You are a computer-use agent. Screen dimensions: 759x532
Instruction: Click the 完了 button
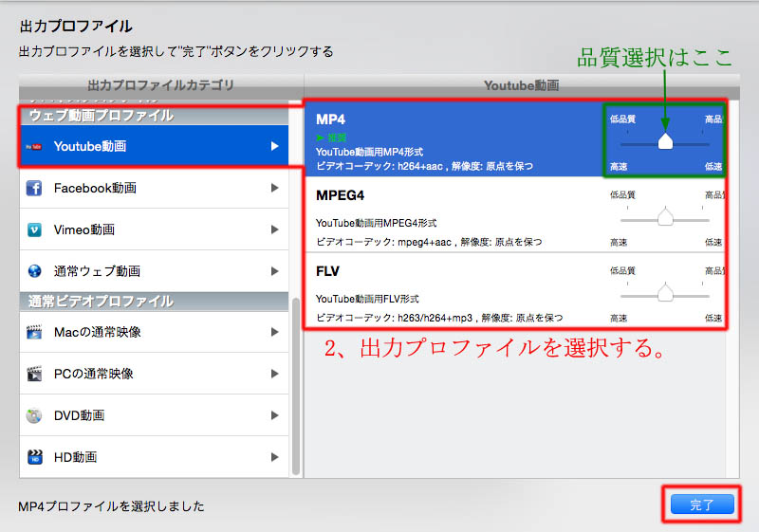tap(702, 504)
